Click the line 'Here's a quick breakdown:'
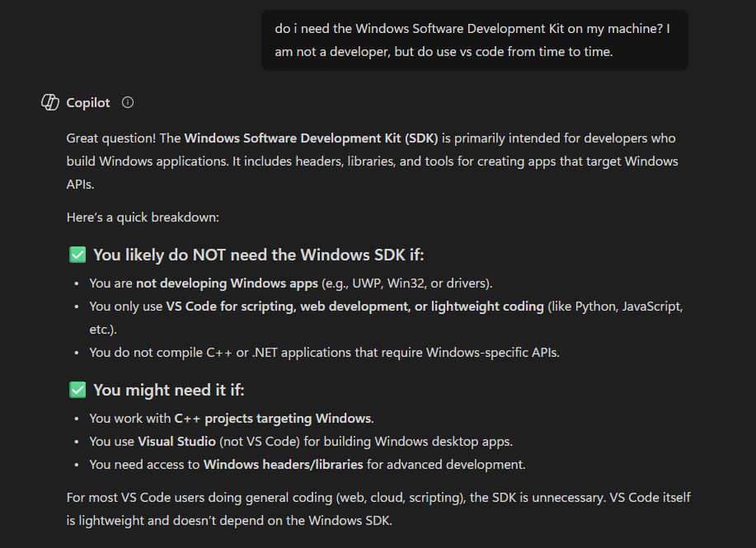This screenshot has height=548, width=756. [x=142, y=218]
